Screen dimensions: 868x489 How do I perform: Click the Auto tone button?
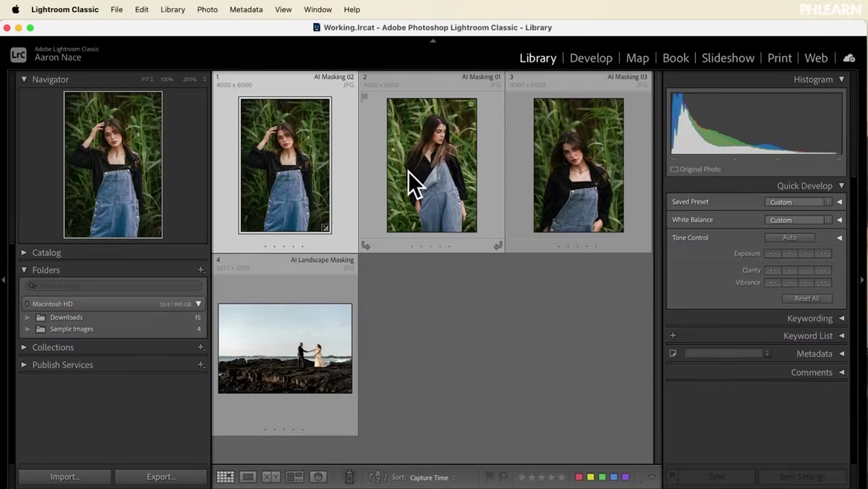(x=790, y=237)
